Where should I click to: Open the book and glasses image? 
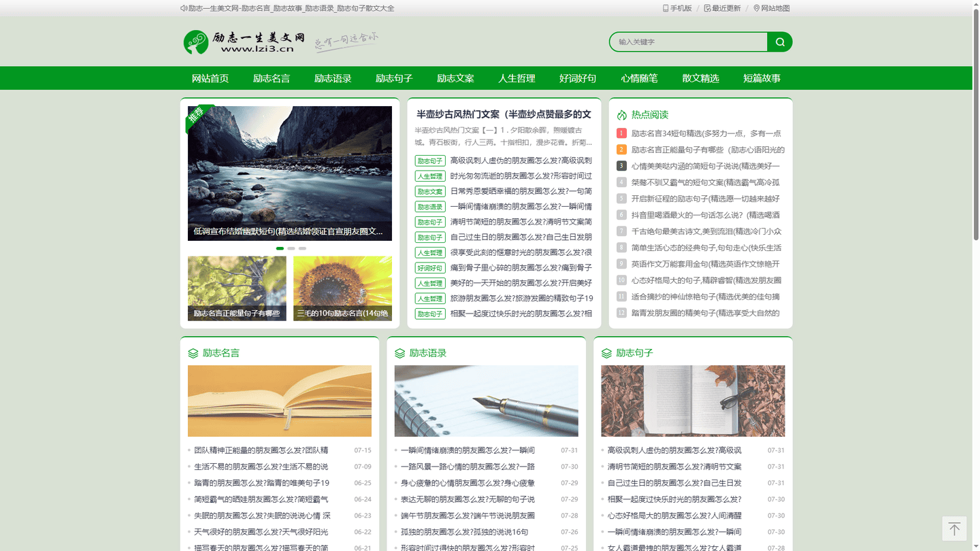(693, 401)
